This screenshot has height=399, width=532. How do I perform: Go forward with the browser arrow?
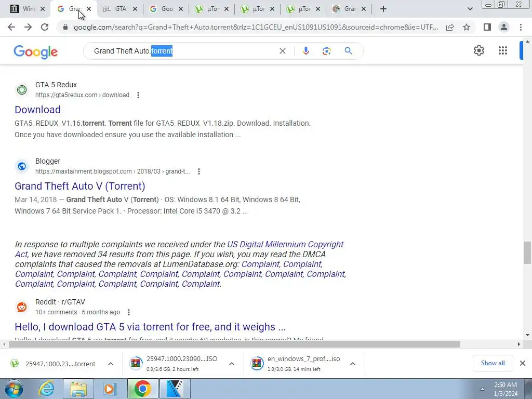(28, 27)
